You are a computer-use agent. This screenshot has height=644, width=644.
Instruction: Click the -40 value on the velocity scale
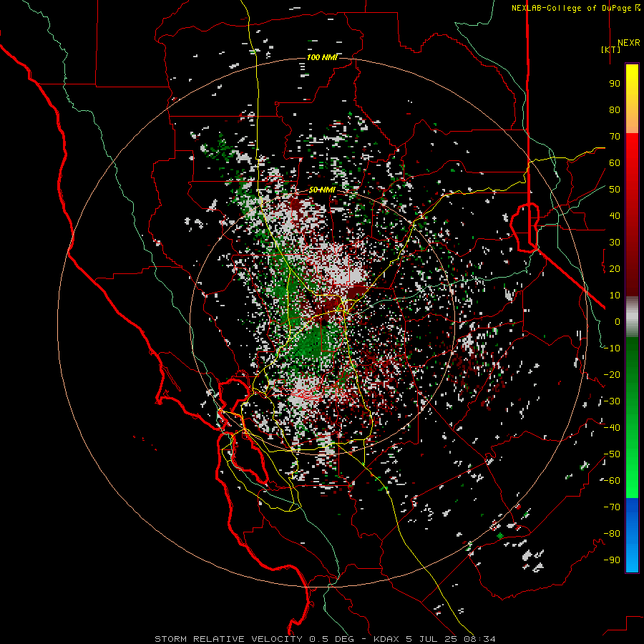pyautogui.click(x=612, y=428)
